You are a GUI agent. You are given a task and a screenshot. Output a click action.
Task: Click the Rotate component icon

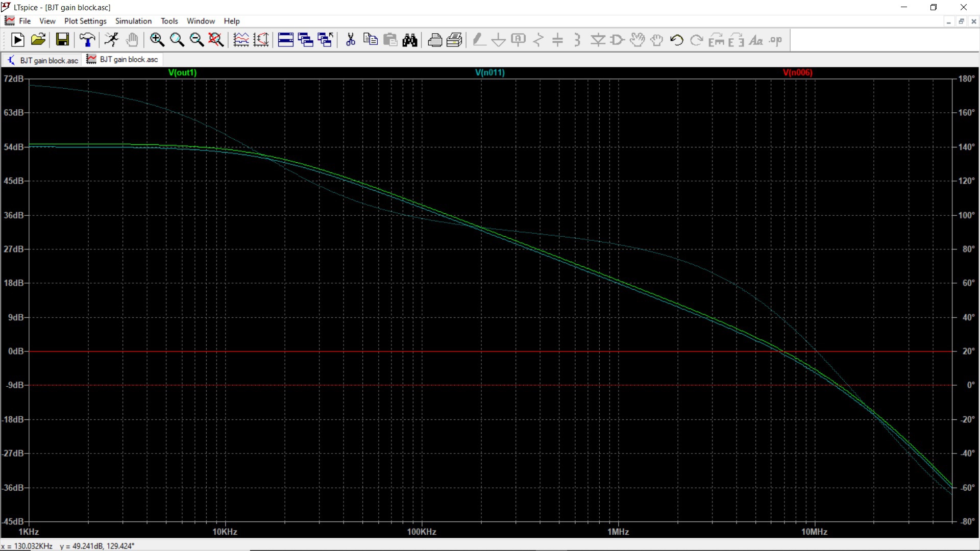click(717, 40)
